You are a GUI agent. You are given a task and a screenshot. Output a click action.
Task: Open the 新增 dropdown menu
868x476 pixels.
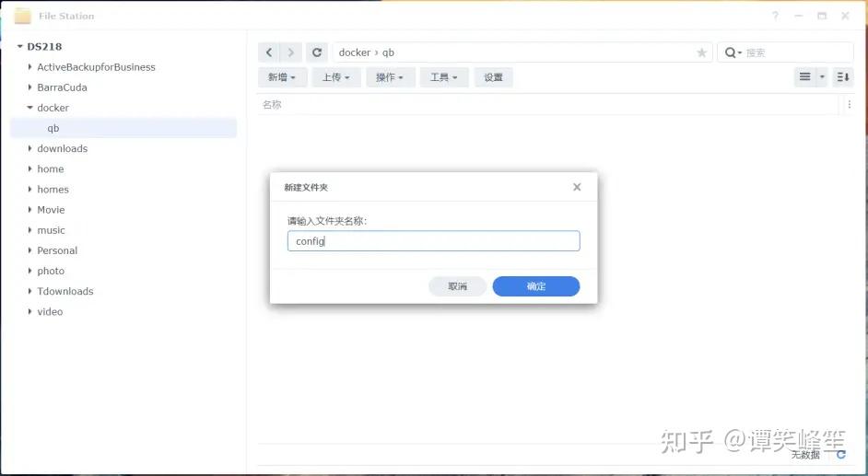(x=282, y=77)
